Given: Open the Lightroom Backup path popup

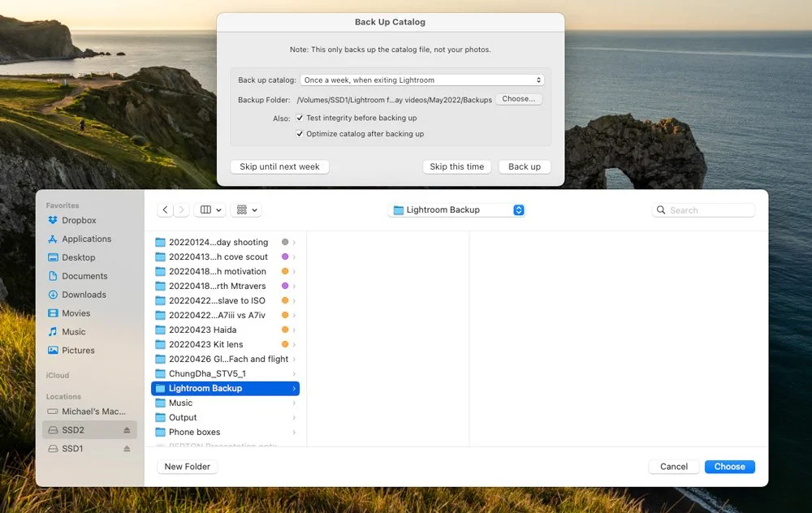Looking at the screenshot, I should coord(456,209).
